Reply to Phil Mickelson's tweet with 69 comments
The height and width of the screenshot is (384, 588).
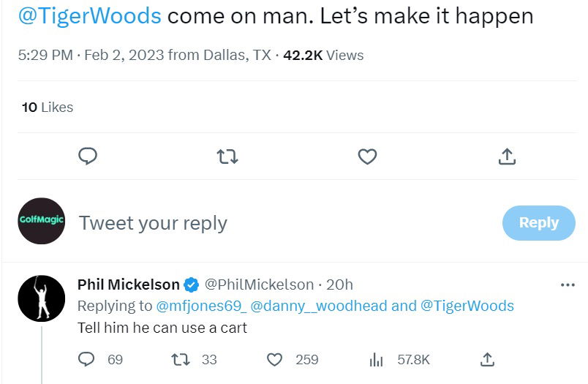coord(87,359)
